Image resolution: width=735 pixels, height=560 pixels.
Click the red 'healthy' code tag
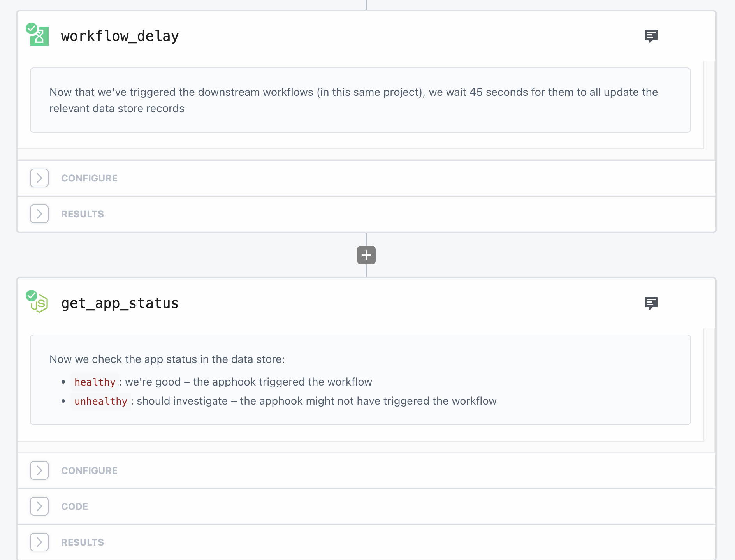(x=95, y=382)
